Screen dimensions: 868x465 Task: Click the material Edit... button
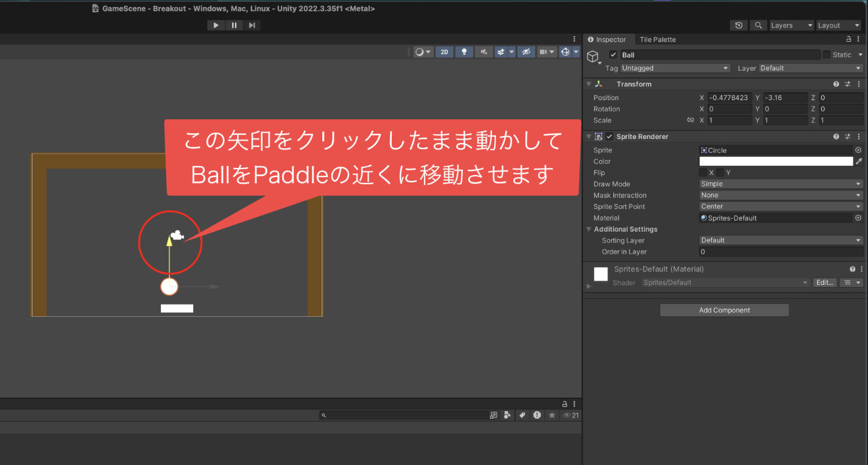[x=825, y=283]
